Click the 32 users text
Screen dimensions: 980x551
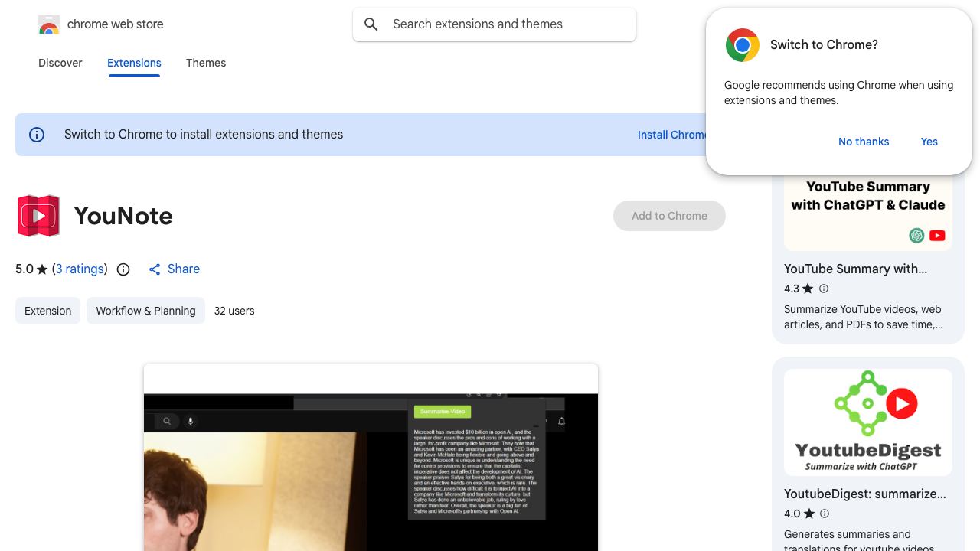[234, 311]
